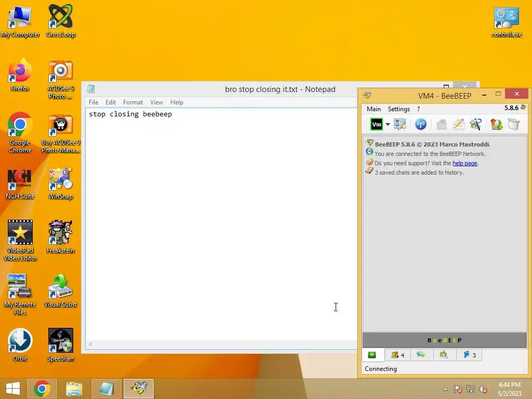Open the Windows Start button
532x399 pixels.
[x=13, y=389]
